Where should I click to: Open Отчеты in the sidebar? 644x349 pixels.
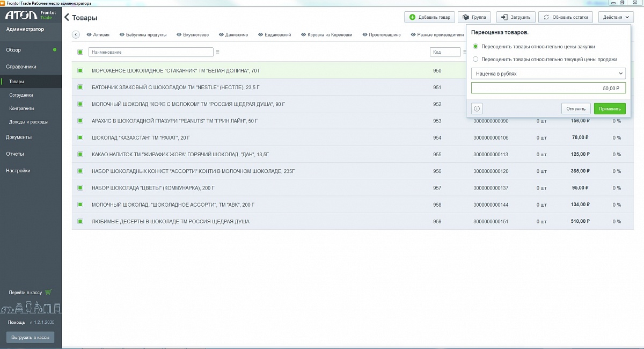15,154
